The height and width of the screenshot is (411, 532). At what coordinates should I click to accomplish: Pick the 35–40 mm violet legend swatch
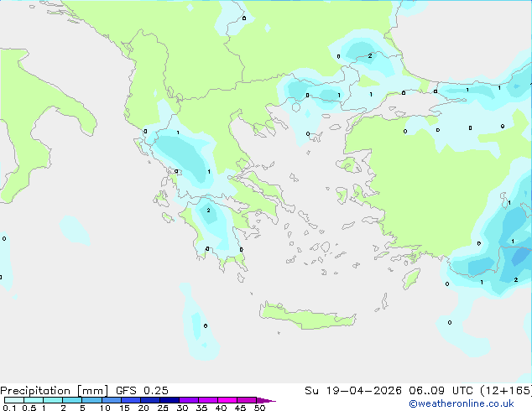207,400
